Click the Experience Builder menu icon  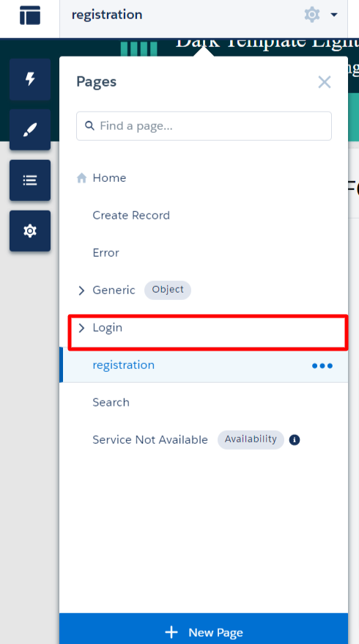coord(30,15)
